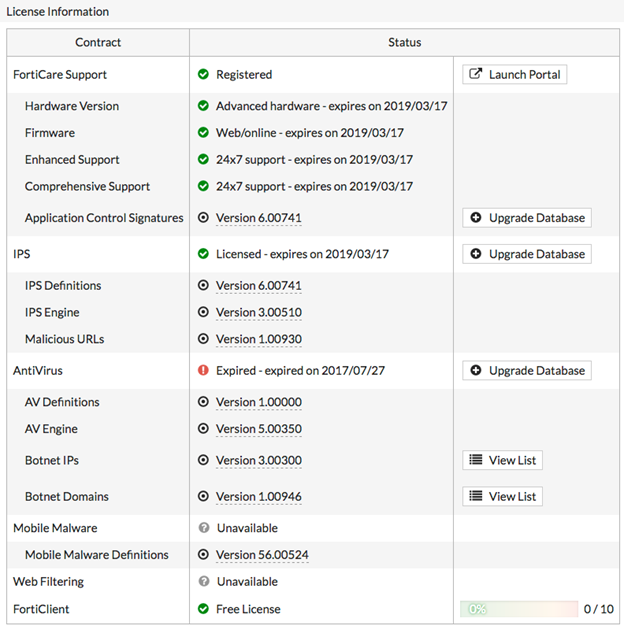The image size is (624, 633).
Task: Open the AV Definitions Version 1.00000 link
Action: 258,403
